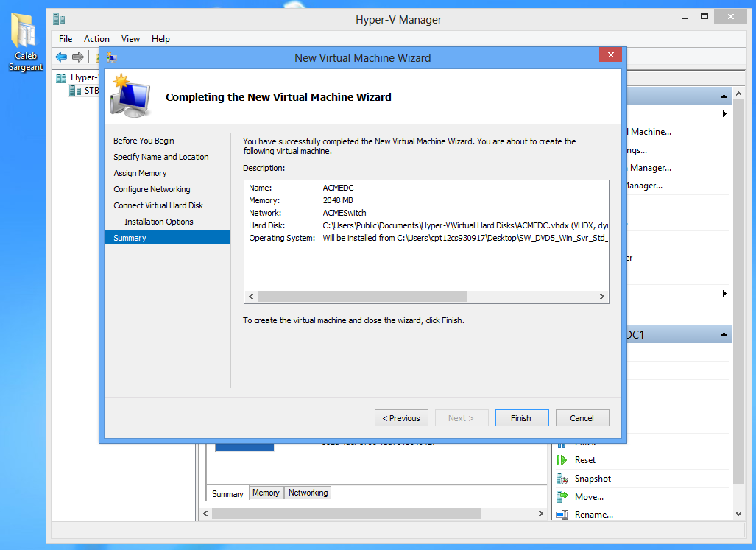
Task: Click the ACMEDC name value
Action: click(338, 188)
